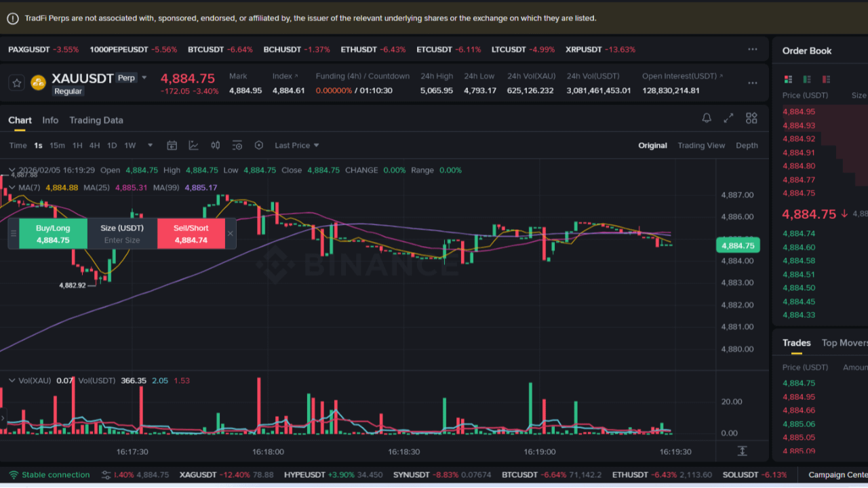Screen dimensions: 868x488
Task: Open XRPUSDT from the ticker bar
Action: 601,49
